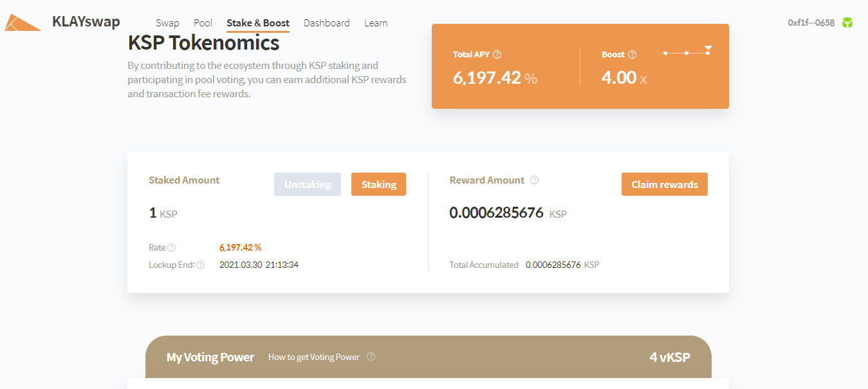
Task: Click the 4.00 x boost value
Action: [624, 78]
